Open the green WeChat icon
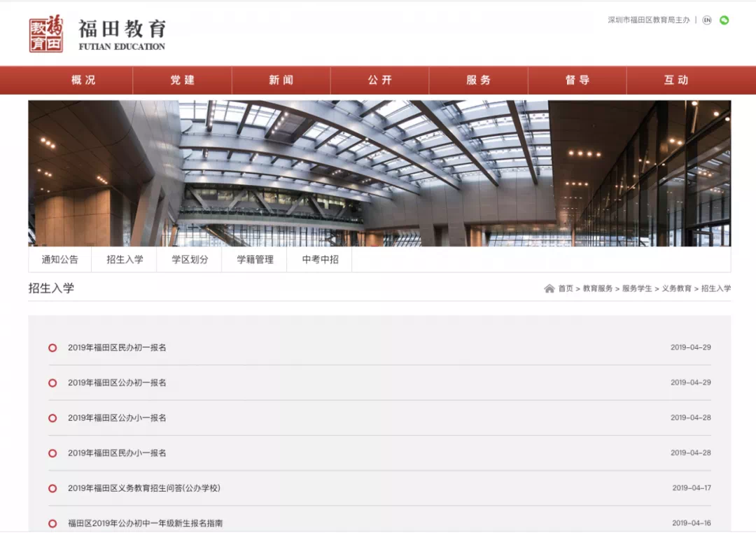Image resolution: width=756 pixels, height=533 pixels. point(724,20)
